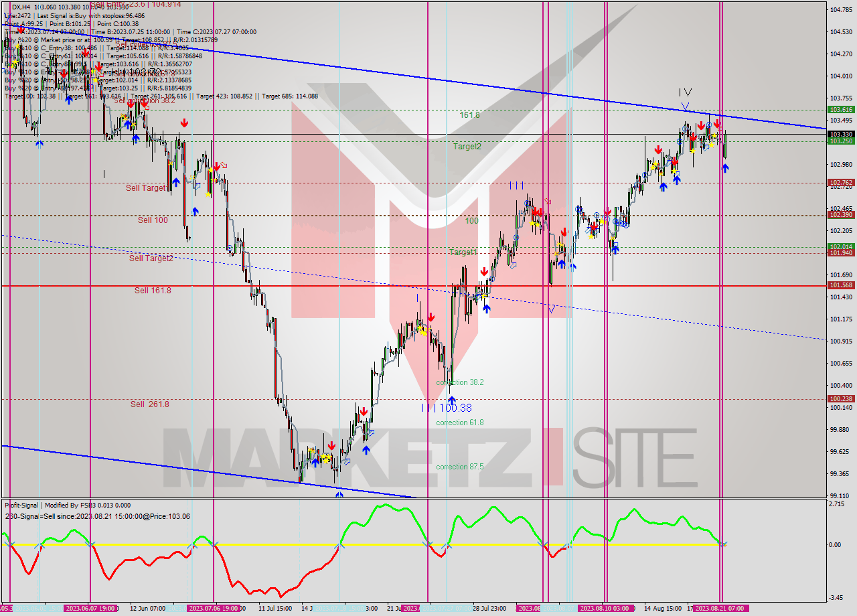Click the green 161.8 Fibonacci label
This screenshot has width=857, height=616.
(469, 115)
